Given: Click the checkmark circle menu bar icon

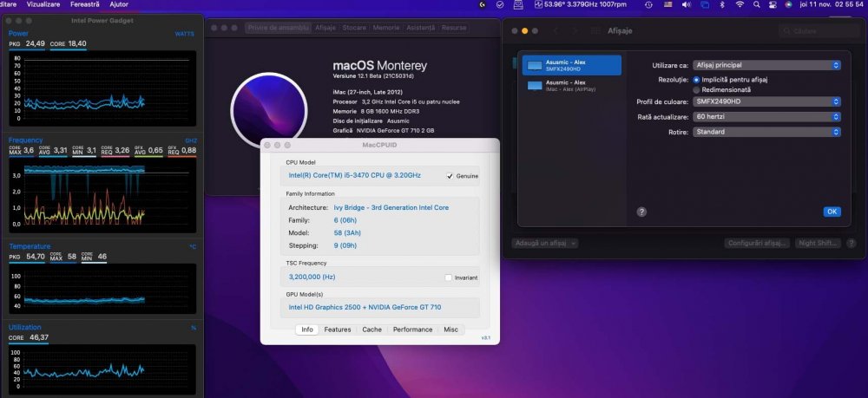Looking at the screenshot, I should coord(500,4).
